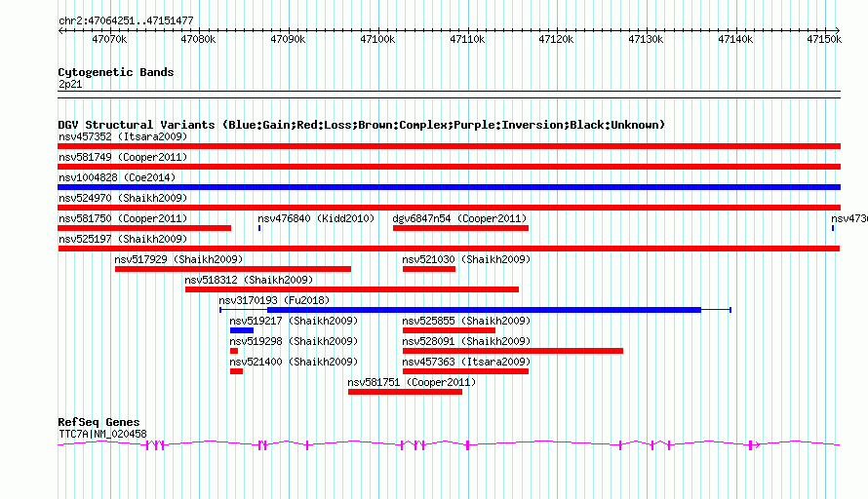Select the nsv581749 (Cooper2011) label
Viewport: 868px width, 499px height.
click(x=123, y=157)
